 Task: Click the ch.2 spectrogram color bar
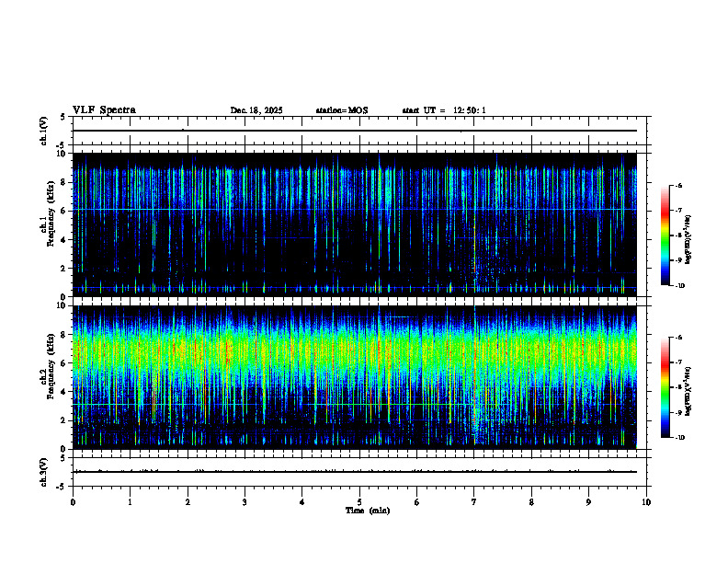click(665, 387)
